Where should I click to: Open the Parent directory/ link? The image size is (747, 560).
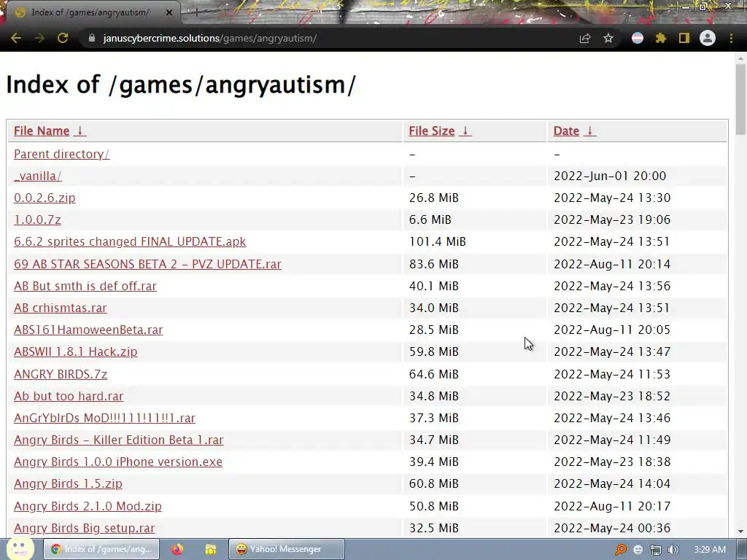61,154
